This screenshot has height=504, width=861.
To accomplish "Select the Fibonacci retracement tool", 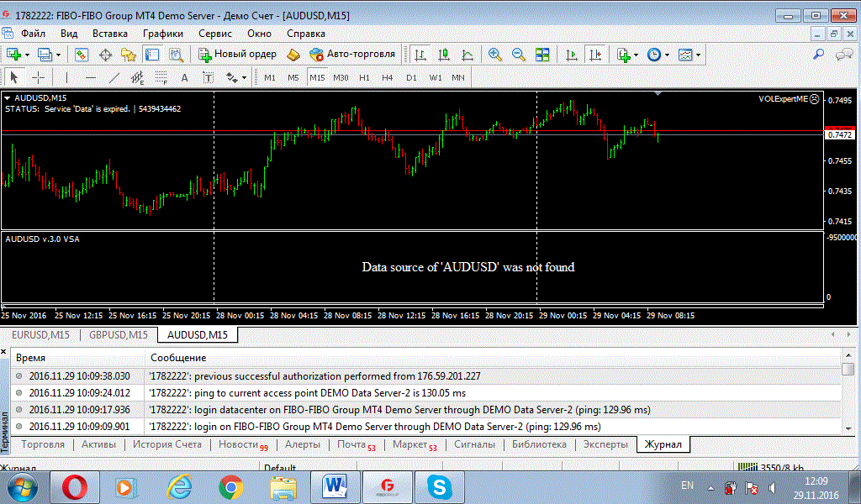I will [161, 77].
